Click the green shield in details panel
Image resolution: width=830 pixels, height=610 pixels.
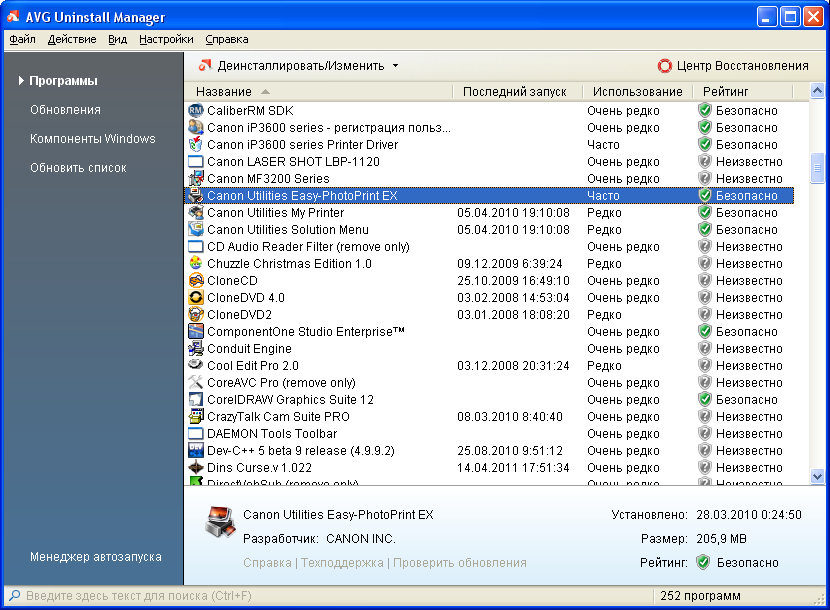click(x=703, y=562)
